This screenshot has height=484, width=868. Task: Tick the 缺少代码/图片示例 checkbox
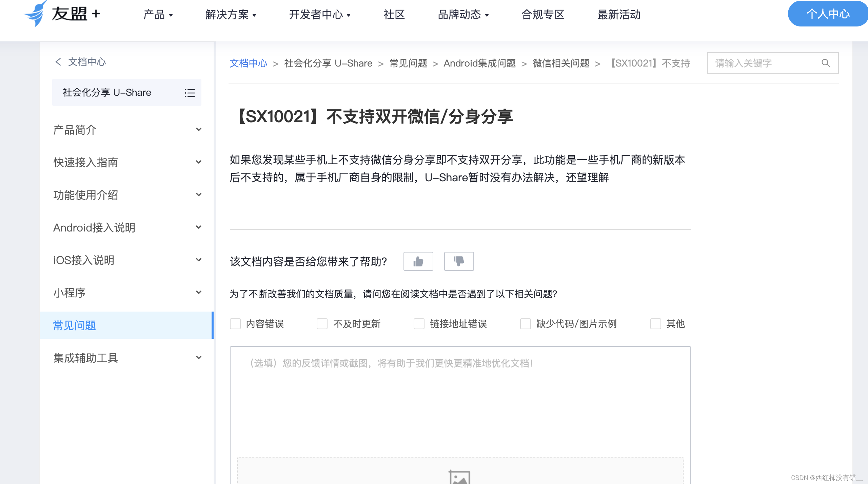[525, 324]
